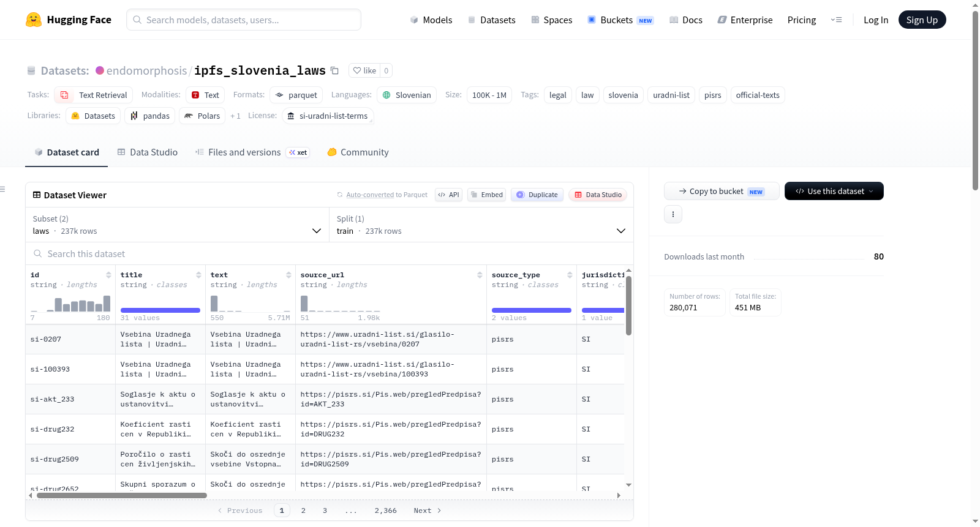Sort the source_url column
This screenshot has height=527, width=980.
click(x=480, y=275)
